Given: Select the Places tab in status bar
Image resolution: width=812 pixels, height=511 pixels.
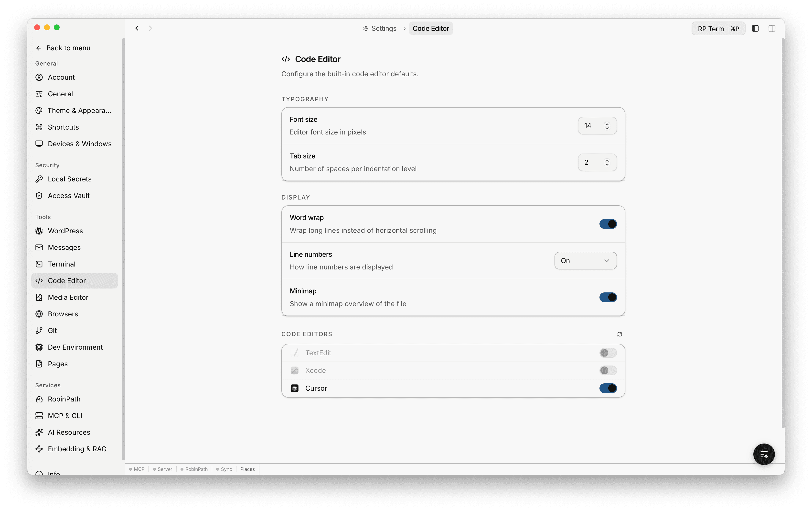Looking at the screenshot, I should tap(247, 469).
